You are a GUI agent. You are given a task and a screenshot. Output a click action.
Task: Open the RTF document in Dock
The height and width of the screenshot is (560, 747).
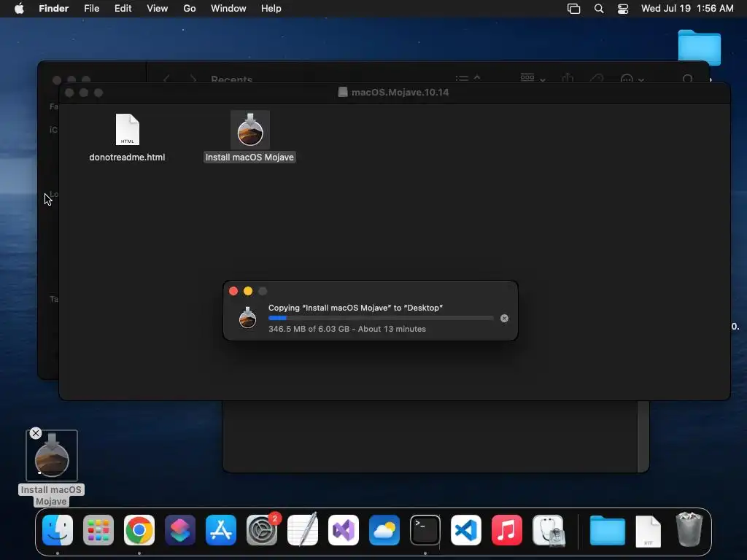(648, 532)
